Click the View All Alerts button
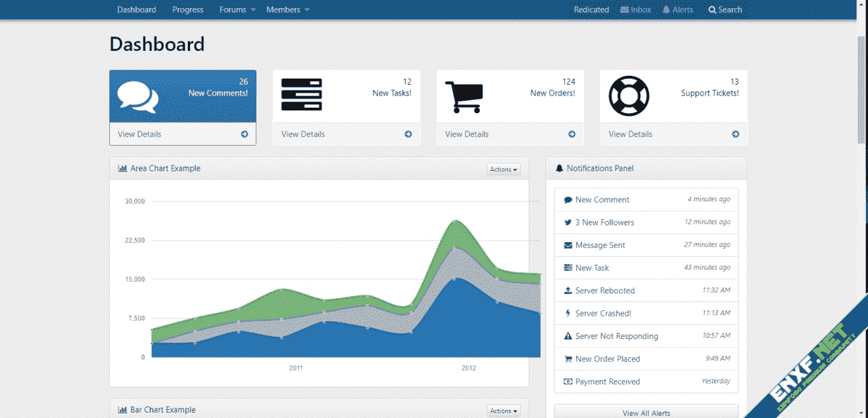Image resolution: width=868 pixels, height=418 pixels. (x=646, y=413)
